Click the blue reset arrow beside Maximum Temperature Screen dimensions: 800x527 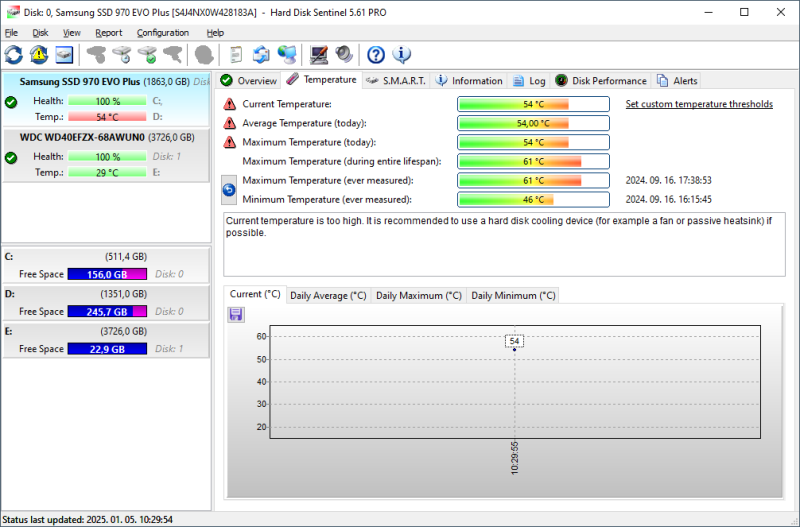coord(229,190)
